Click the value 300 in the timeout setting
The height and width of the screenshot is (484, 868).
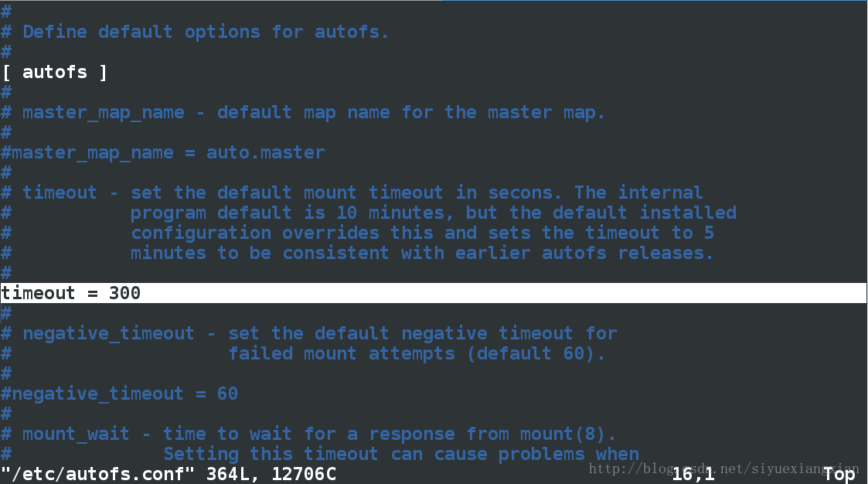click(124, 294)
